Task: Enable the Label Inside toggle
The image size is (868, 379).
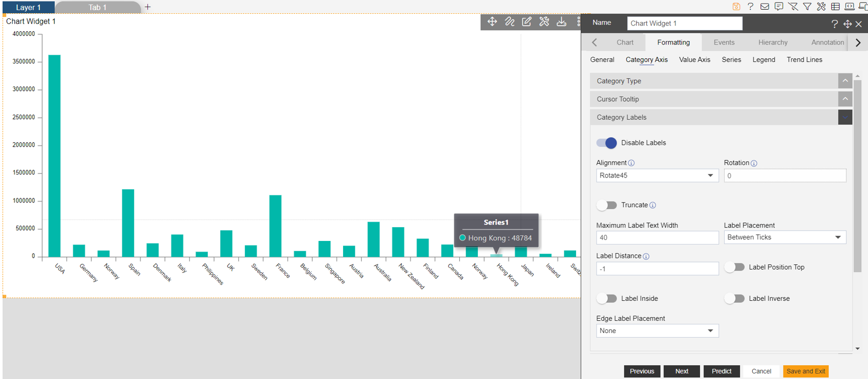Action: [607, 299]
